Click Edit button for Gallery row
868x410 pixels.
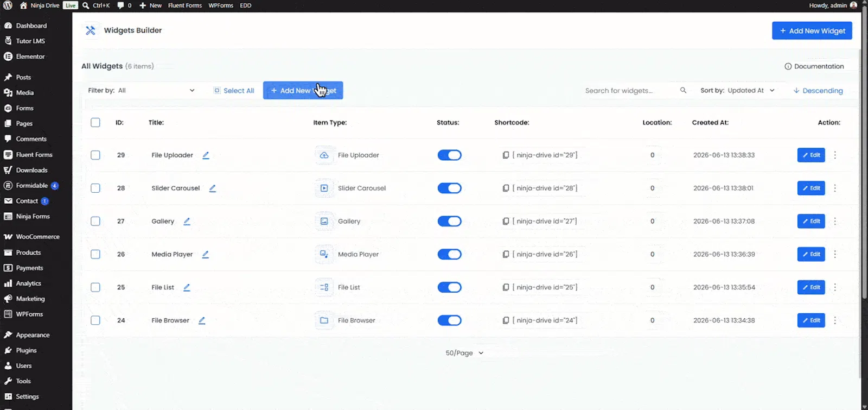coord(811,222)
